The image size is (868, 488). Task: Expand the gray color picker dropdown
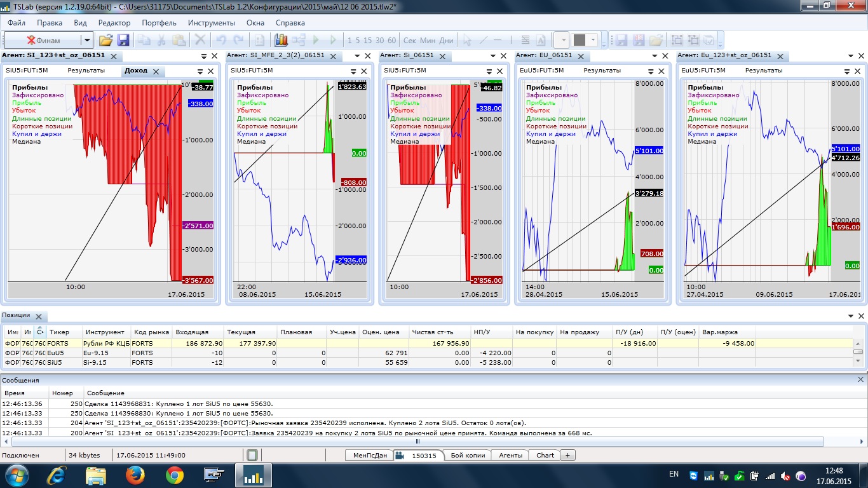[593, 40]
